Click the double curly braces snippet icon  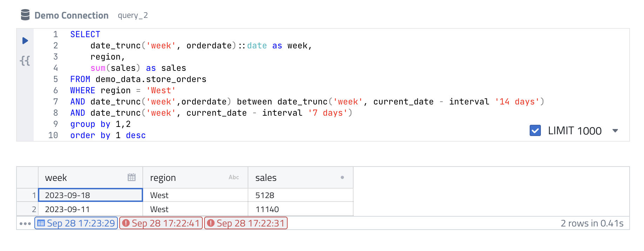click(25, 61)
